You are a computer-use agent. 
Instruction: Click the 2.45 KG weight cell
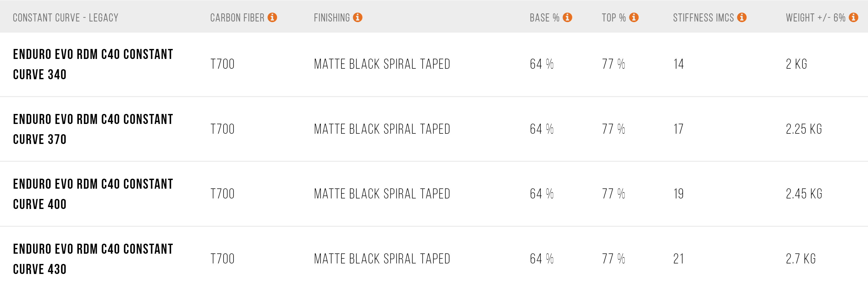[804, 194]
